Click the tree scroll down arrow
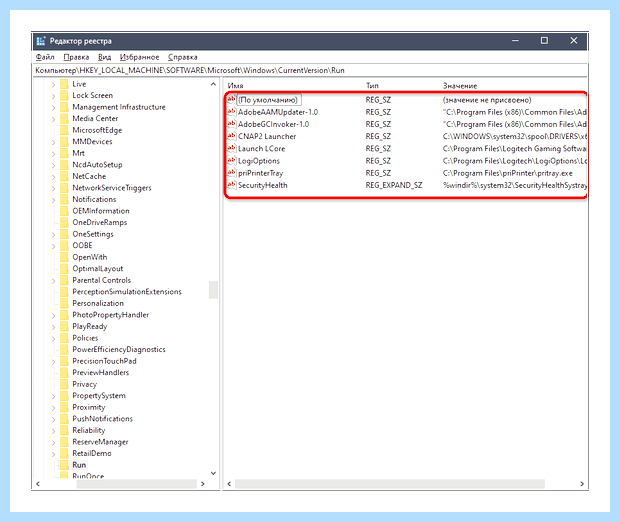The image size is (620, 522). tap(213, 473)
